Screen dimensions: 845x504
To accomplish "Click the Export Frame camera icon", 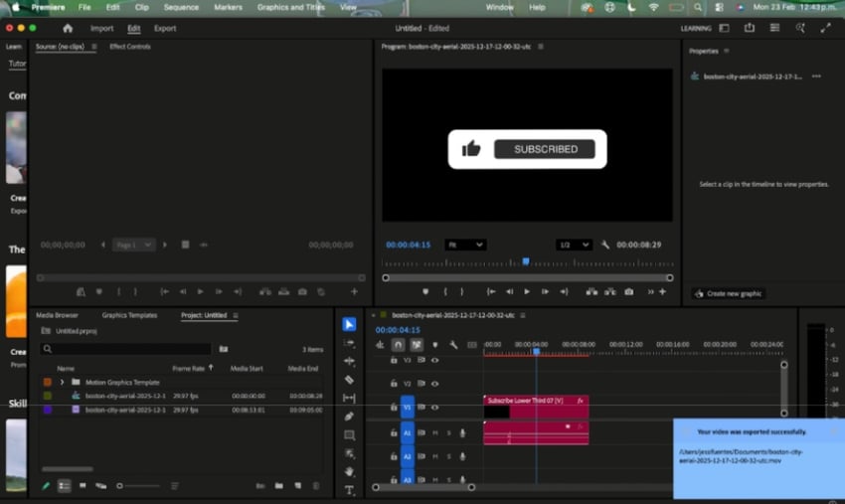I will (x=628, y=292).
